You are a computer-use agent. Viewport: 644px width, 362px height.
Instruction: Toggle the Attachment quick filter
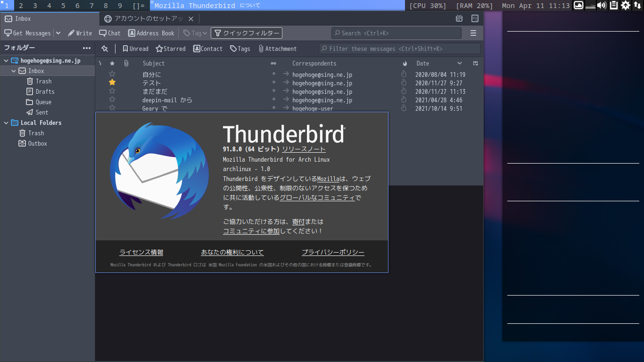(x=277, y=49)
